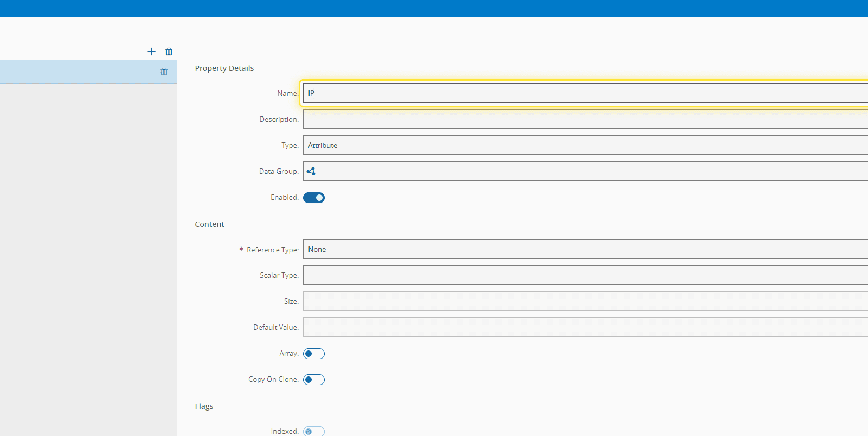Delete the selected row using its trash icon

(x=164, y=71)
